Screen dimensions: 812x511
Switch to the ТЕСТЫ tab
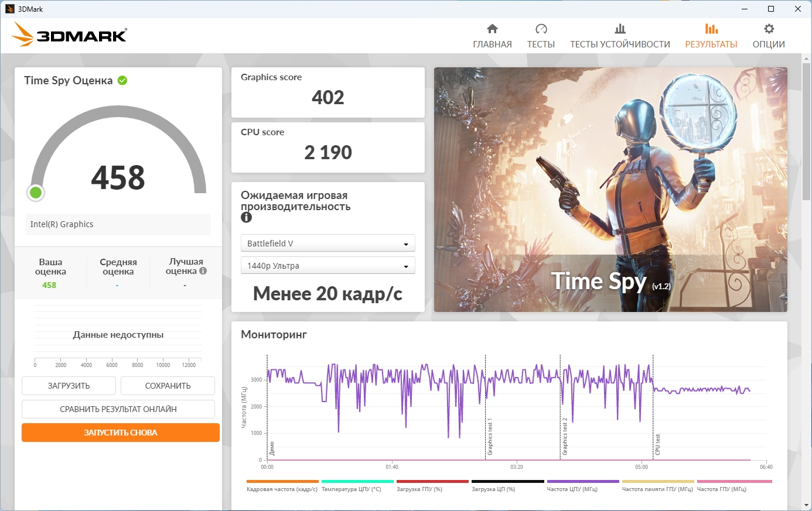[x=541, y=44]
